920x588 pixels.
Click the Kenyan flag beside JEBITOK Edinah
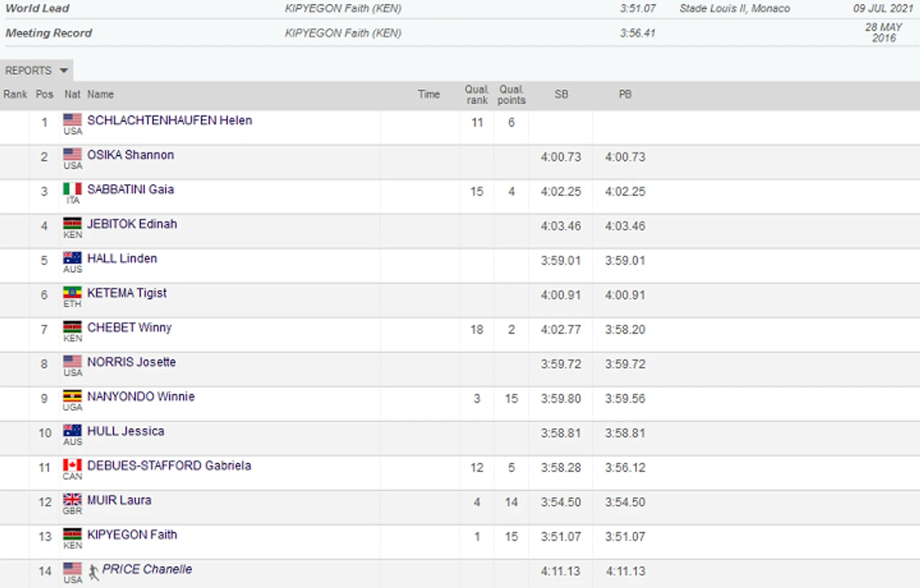pyautogui.click(x=72, y=223)
